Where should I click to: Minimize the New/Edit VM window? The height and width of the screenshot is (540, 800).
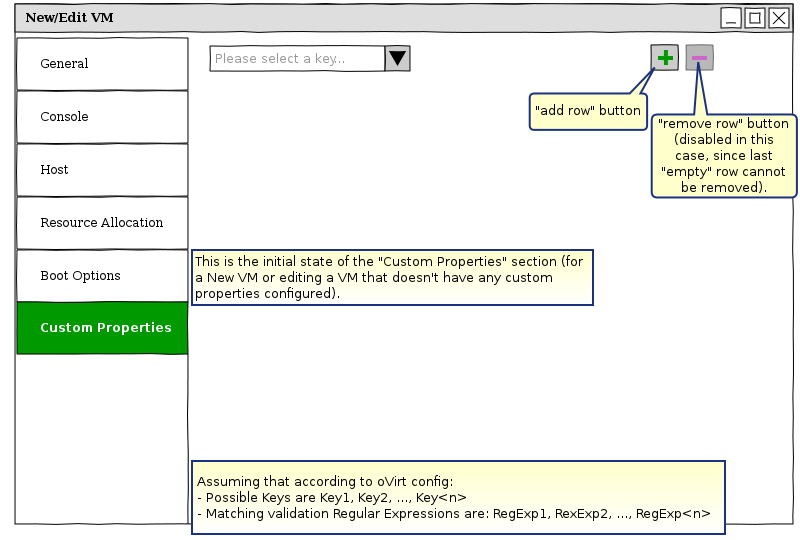pyautogui.click(x=731, y=18)
